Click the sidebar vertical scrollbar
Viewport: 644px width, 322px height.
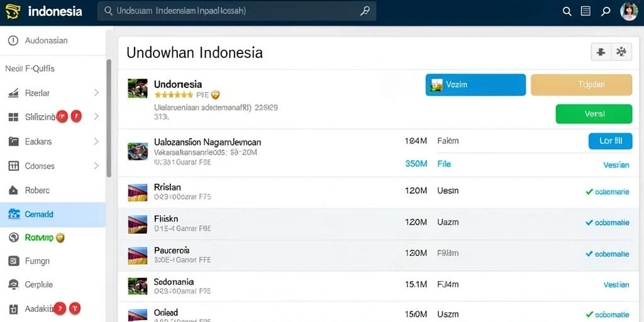tap(109, 118)
